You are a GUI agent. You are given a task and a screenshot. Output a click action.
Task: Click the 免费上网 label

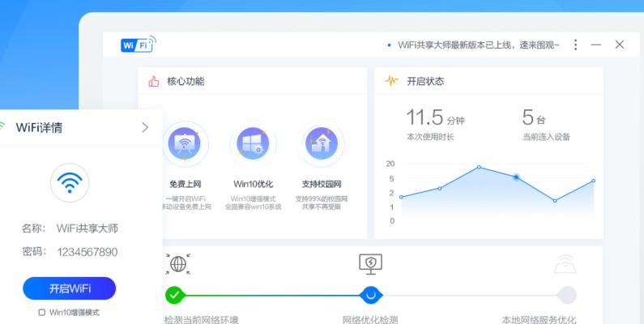186,184
